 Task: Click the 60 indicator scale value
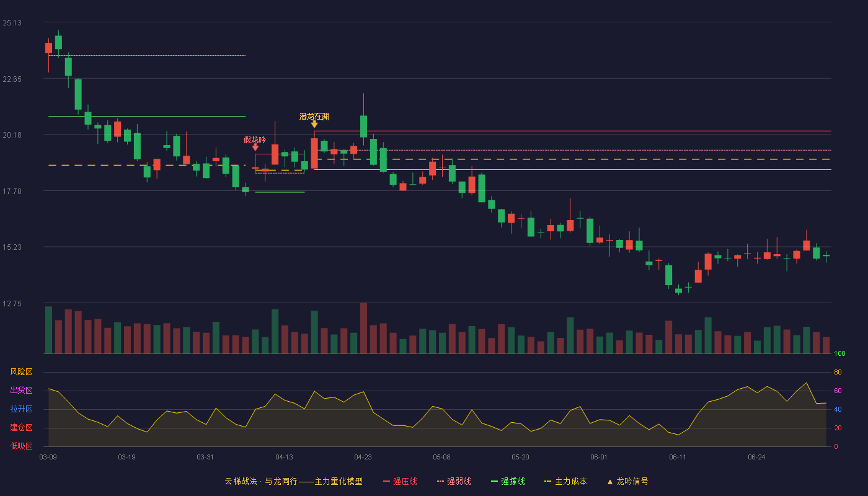point(838,391)
